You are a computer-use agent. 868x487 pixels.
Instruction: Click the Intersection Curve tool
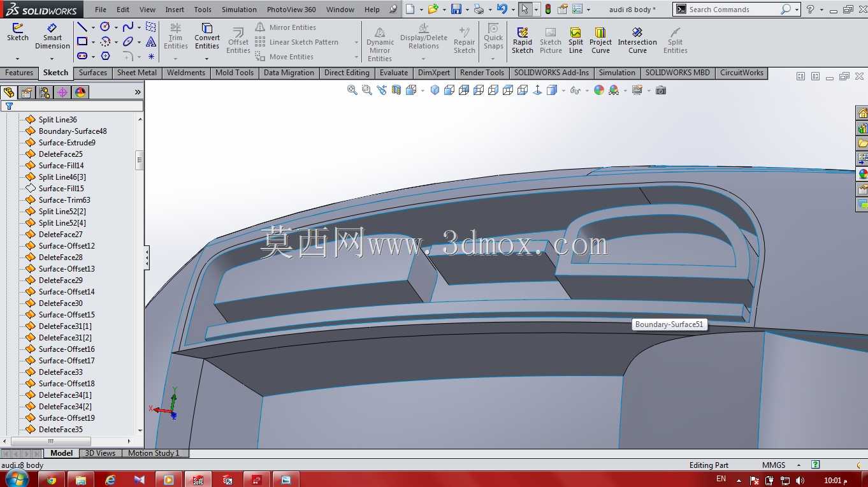tap(637, 41)
